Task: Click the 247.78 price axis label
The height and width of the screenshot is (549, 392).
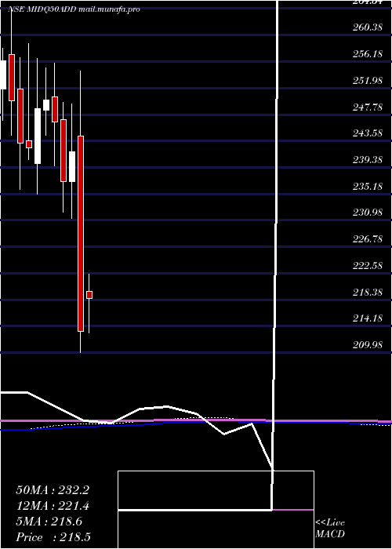Action: [x=368, y=107]
